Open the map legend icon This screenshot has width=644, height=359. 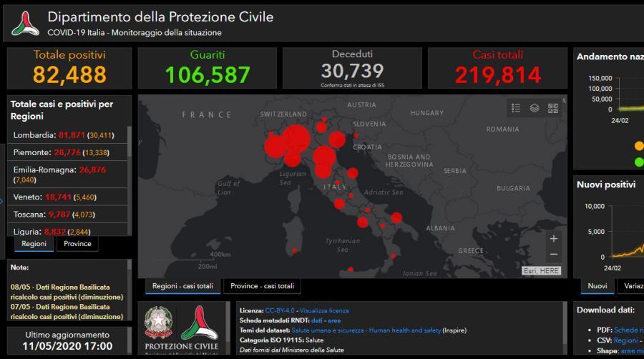point(516,108)
